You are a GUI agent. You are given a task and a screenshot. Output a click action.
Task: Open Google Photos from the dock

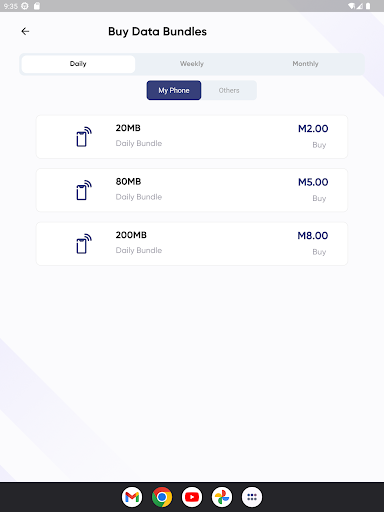coord(222,497)
